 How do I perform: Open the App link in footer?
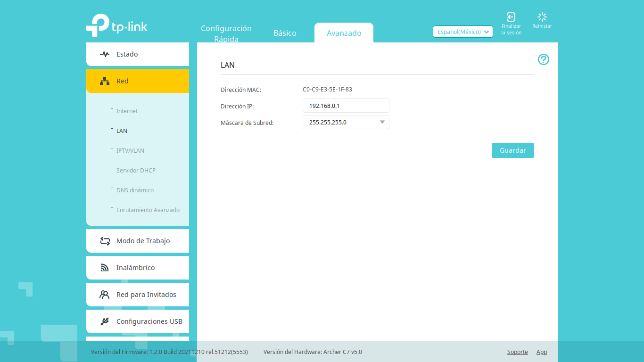pos(542,352)
